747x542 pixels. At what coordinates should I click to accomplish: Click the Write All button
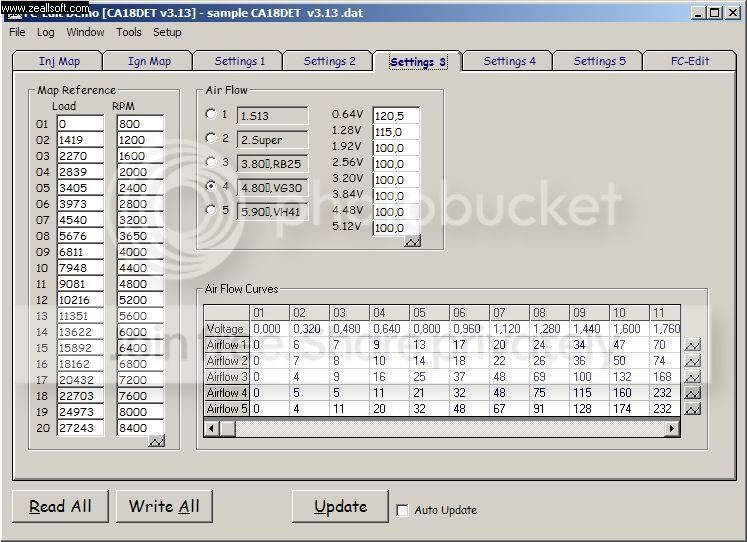pos(164,506)
